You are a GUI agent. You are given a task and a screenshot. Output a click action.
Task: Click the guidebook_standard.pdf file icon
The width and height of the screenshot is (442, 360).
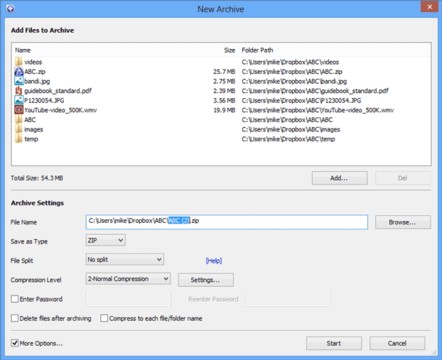tap(19, 91)
